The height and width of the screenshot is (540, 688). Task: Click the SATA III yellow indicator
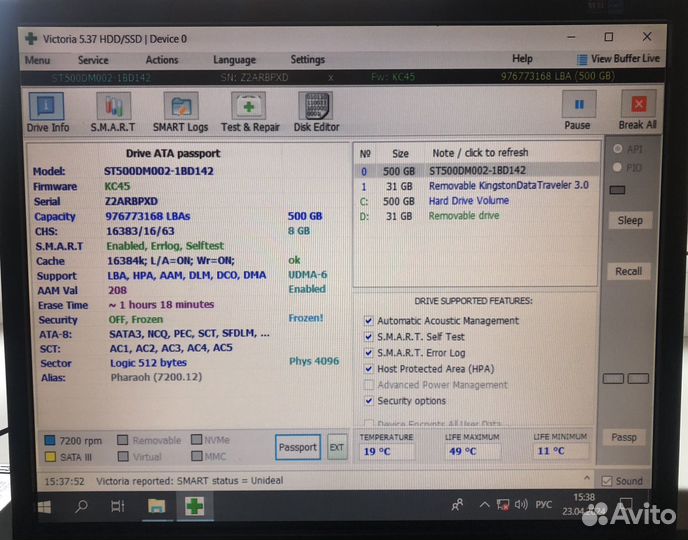50,457
